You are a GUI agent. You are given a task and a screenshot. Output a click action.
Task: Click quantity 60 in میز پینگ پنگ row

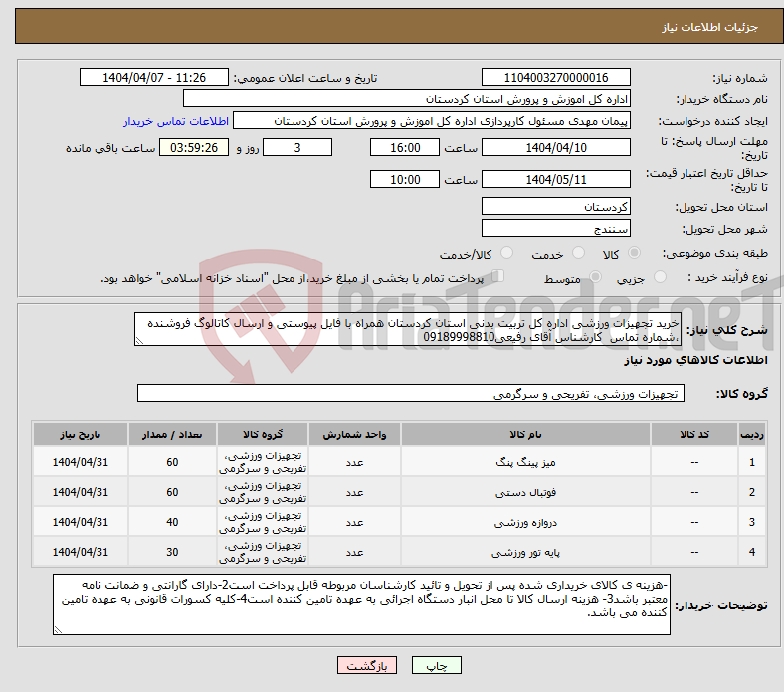tap(172, 462)
